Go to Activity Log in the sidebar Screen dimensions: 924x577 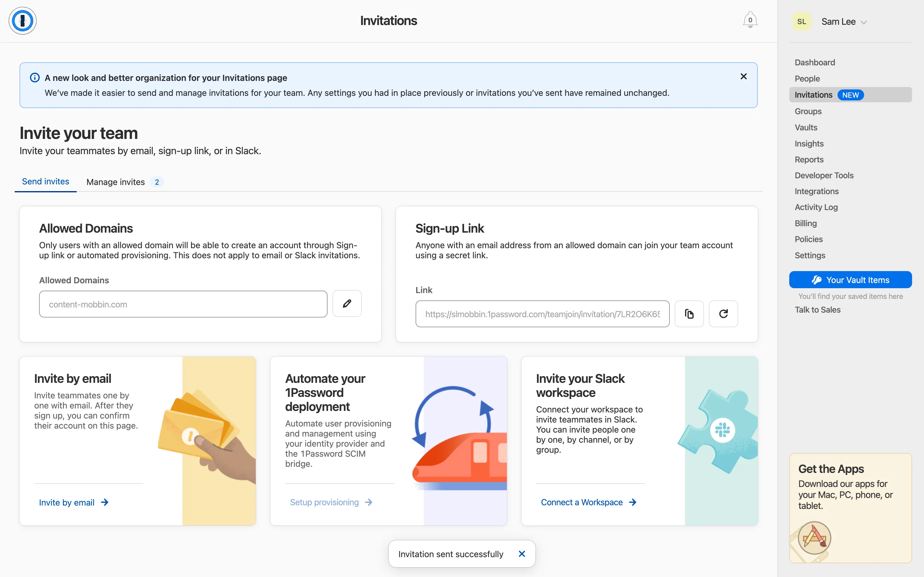pyautogui.click(x=816, y=207)
